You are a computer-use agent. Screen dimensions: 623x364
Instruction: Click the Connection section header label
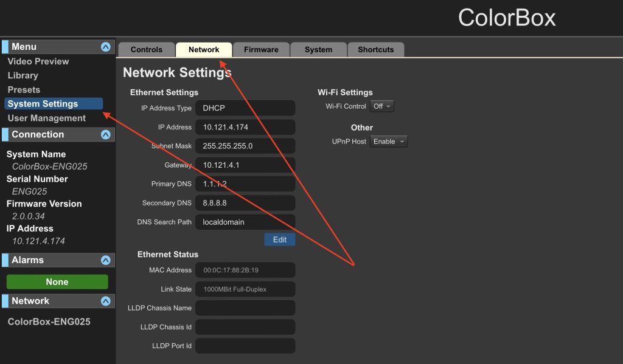coord(38,134)
